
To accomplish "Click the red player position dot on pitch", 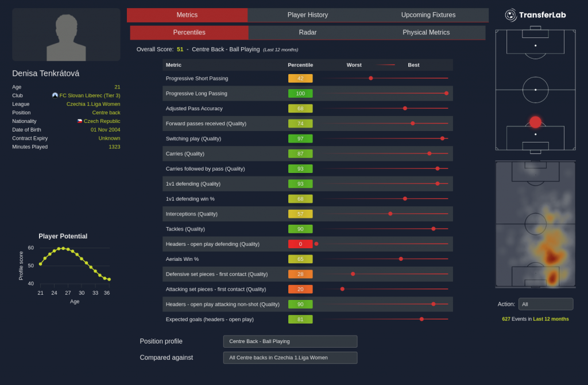I will [x=535, y=122].
